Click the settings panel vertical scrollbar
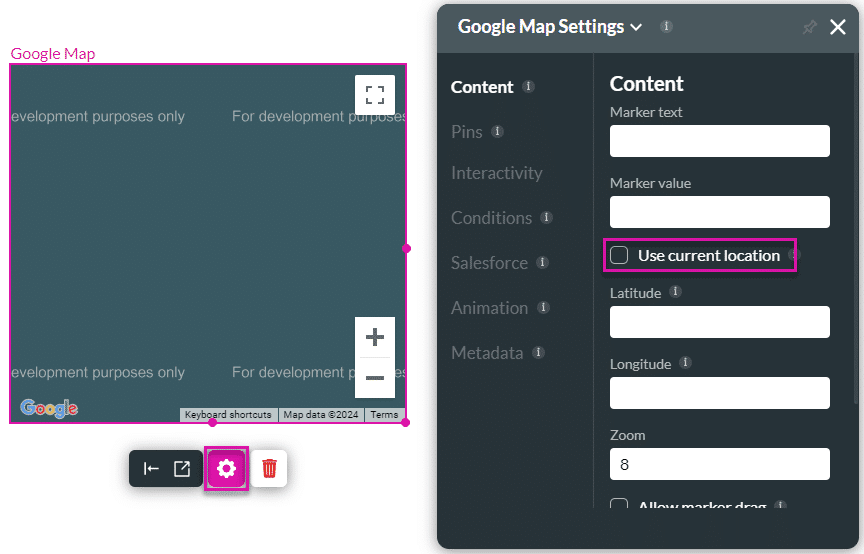 [855, 229]
